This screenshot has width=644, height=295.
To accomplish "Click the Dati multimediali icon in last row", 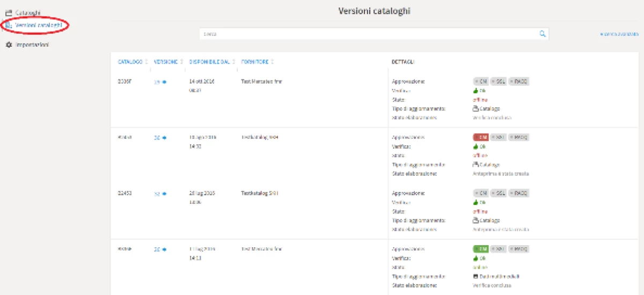I will pyautogui.click(x=475, y=276).
